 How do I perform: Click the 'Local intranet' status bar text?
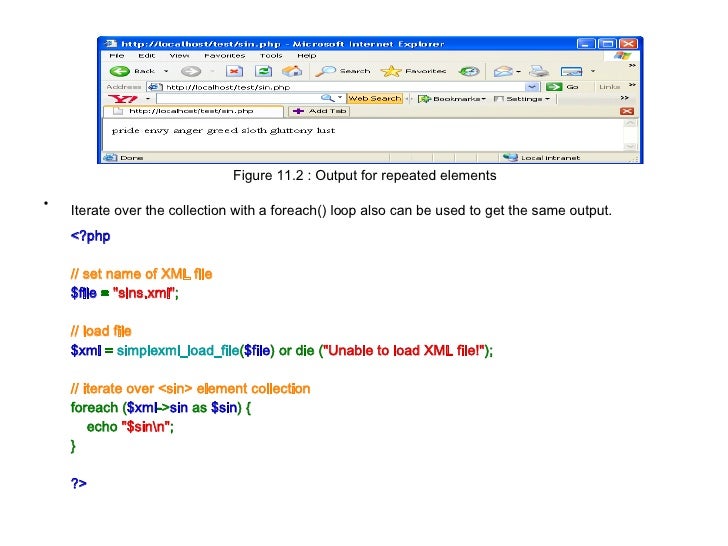(x=550, y=158)
